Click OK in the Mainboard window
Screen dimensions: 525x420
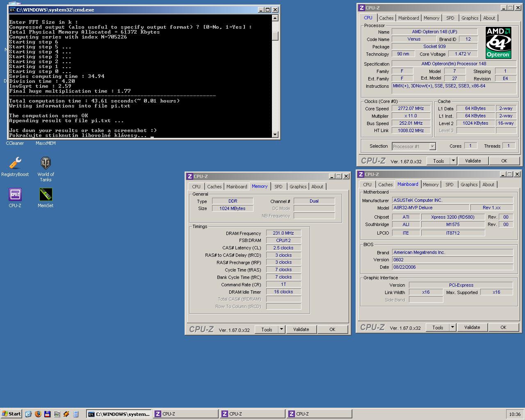pyautogui.click(x=503, y=327)
